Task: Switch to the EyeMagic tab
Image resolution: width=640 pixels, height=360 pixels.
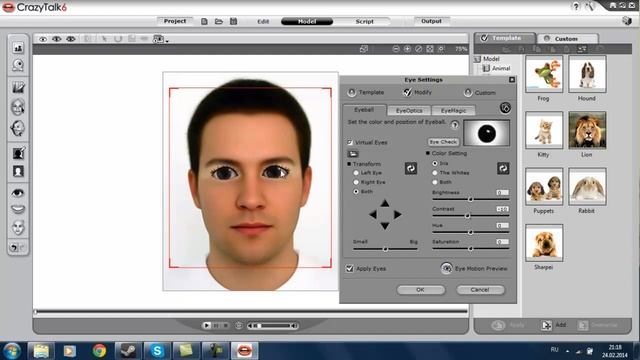Action: coord(453,111)
